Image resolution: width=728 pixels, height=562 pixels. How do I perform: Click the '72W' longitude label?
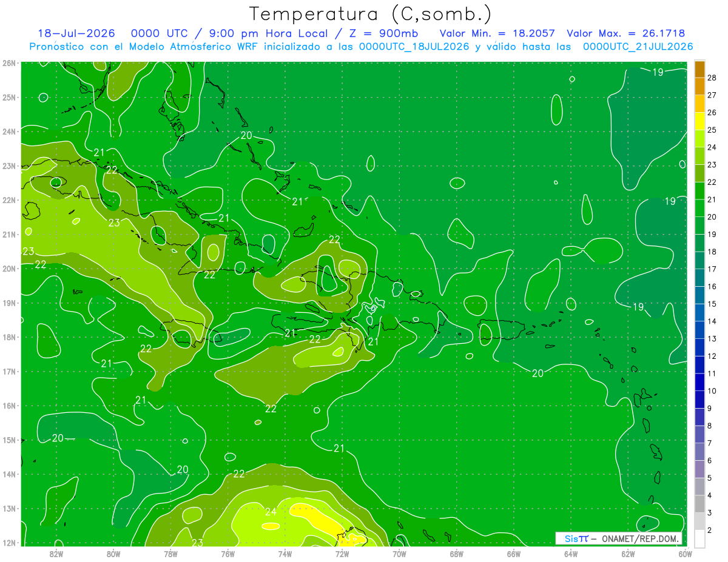point(342,554)
